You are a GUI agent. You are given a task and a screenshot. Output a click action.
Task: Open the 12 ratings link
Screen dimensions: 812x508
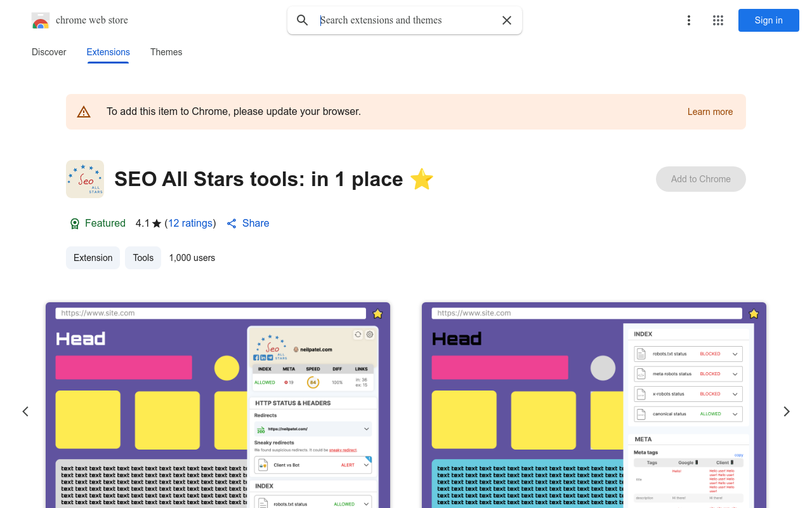pyautogui.click(x=190, y=223)
